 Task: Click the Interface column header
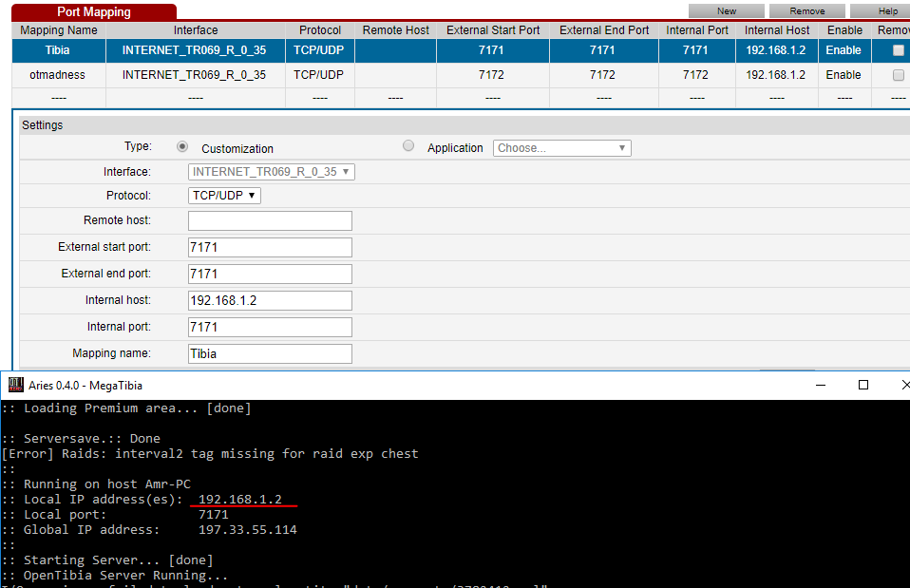(196, 30)
